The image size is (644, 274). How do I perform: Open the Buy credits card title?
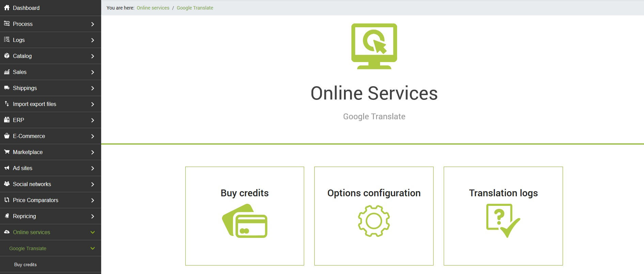[245, 193]
